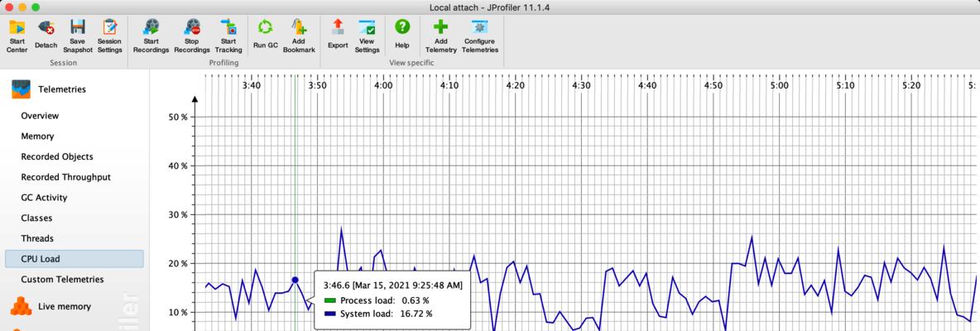980x331 pixels.
Task: Start Tracking from the toolbar
Action: point(228,36)
